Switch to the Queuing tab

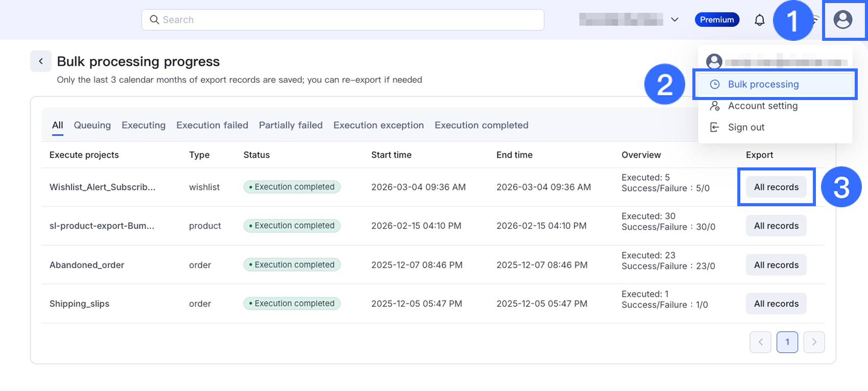point(92,125)
